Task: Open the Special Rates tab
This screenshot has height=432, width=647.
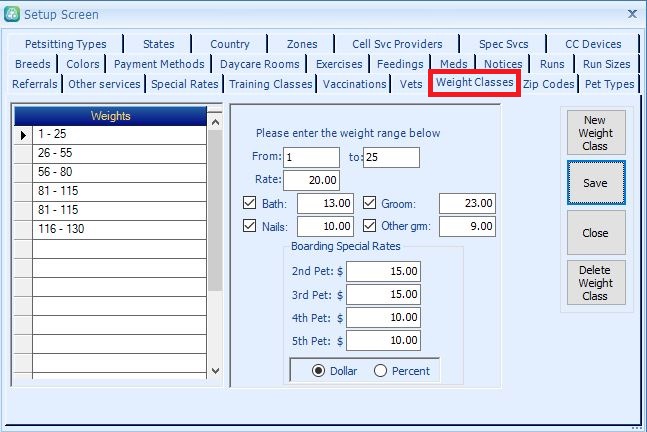Action: [185, 84]
